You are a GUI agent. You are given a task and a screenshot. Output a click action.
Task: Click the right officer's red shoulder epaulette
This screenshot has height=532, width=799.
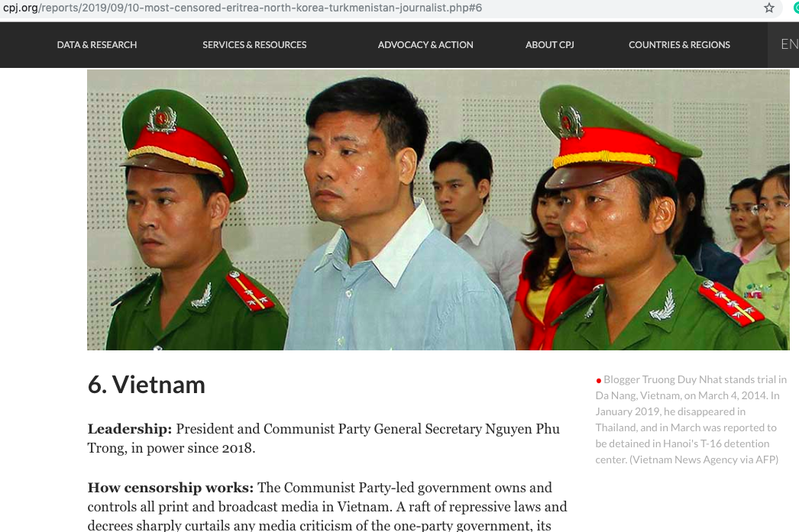[x=731, y=302]
